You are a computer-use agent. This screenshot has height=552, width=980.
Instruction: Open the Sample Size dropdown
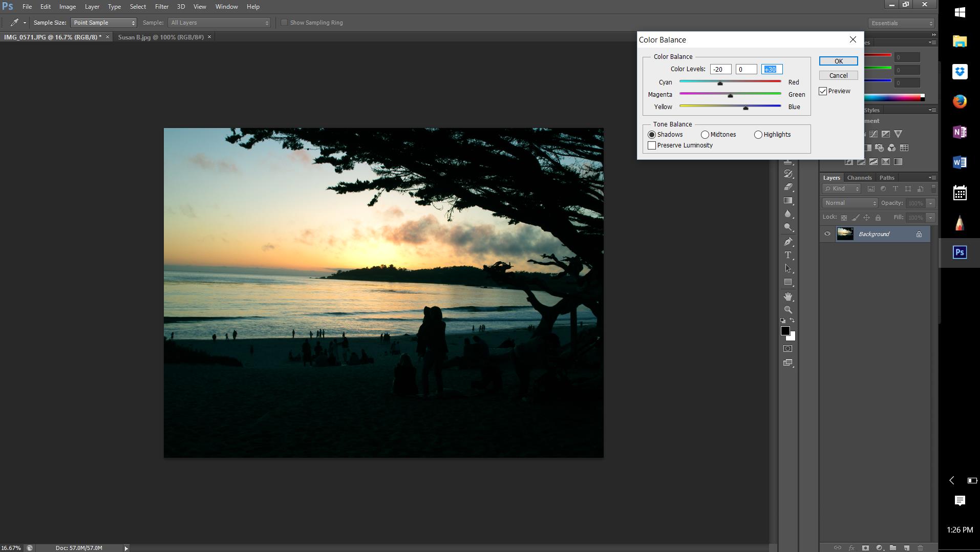pyautogui.click(x=103, y=23)
